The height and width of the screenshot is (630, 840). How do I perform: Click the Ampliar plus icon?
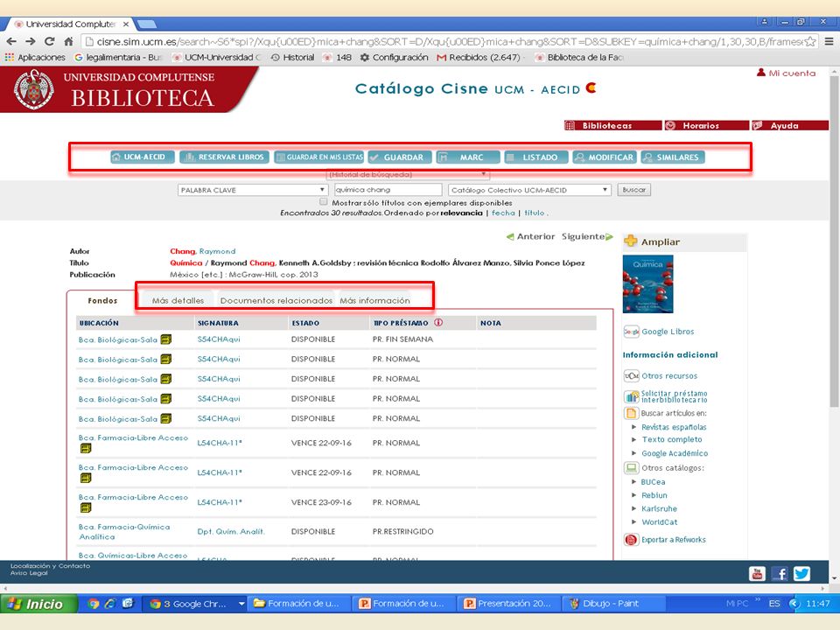tap(631, 241)
